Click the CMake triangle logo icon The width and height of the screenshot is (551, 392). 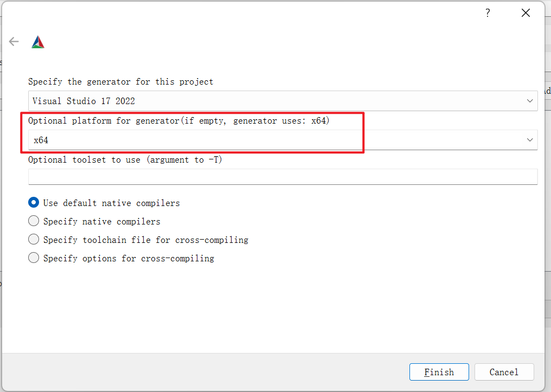tap(38, 42)
